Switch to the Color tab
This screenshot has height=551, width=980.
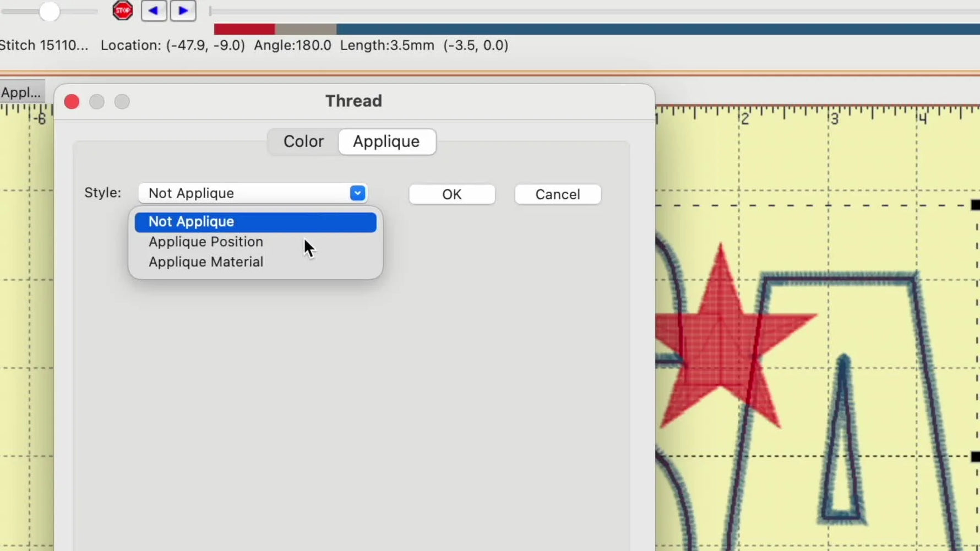[303, 141]
